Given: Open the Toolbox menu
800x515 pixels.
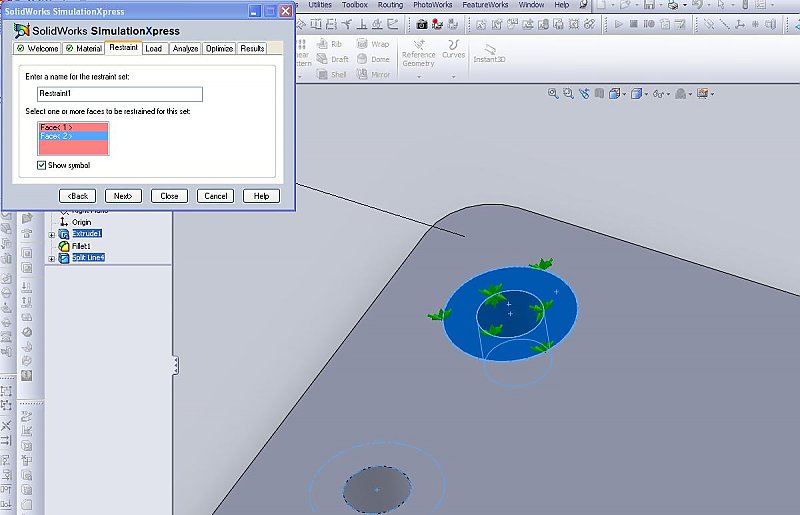Looking at the screenshot, I should 354,5.
